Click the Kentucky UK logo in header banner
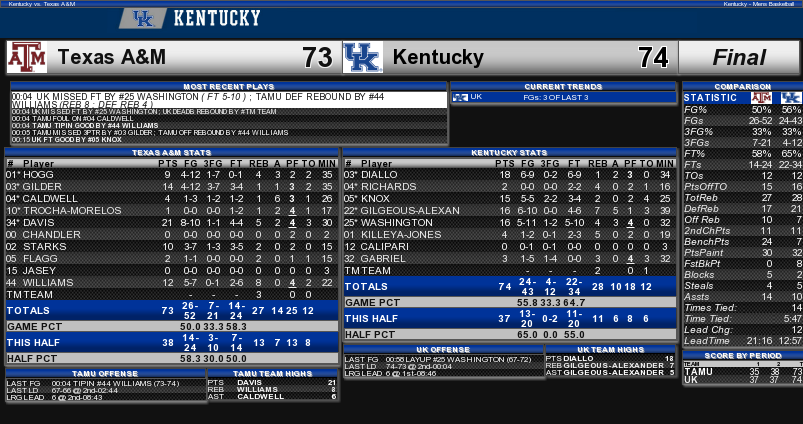 143,19
